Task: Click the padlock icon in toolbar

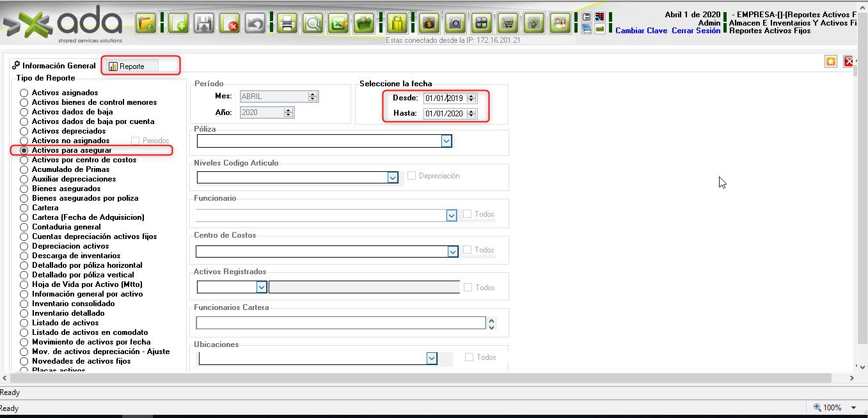Action: click(x=397, y=24)
